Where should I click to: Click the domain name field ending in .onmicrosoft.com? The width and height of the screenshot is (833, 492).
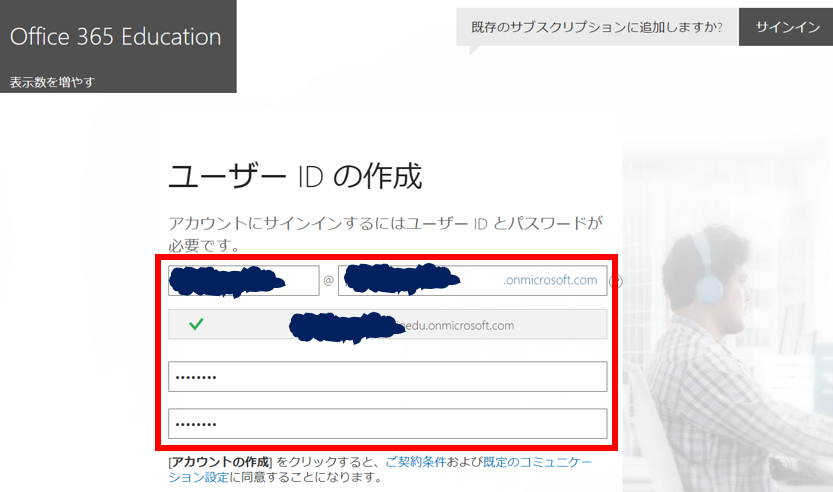[x=472, y=281]
